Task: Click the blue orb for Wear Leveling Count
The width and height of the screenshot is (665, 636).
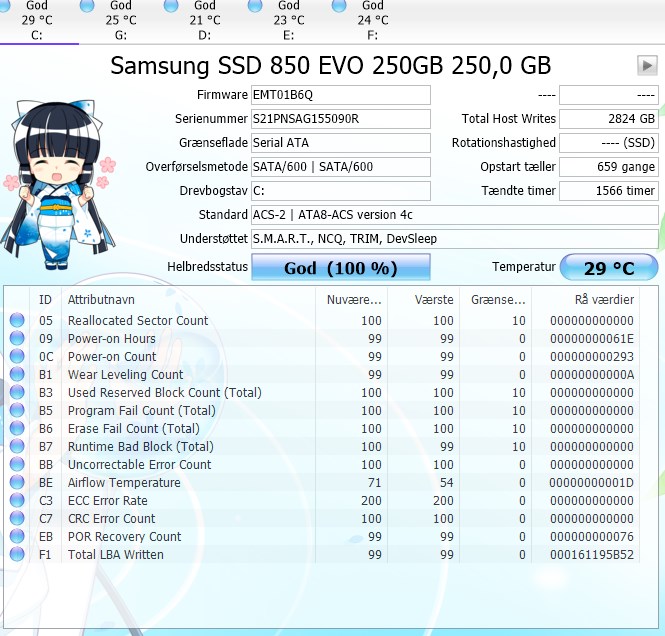Action: pyautogui.click(x=17, y=374)
